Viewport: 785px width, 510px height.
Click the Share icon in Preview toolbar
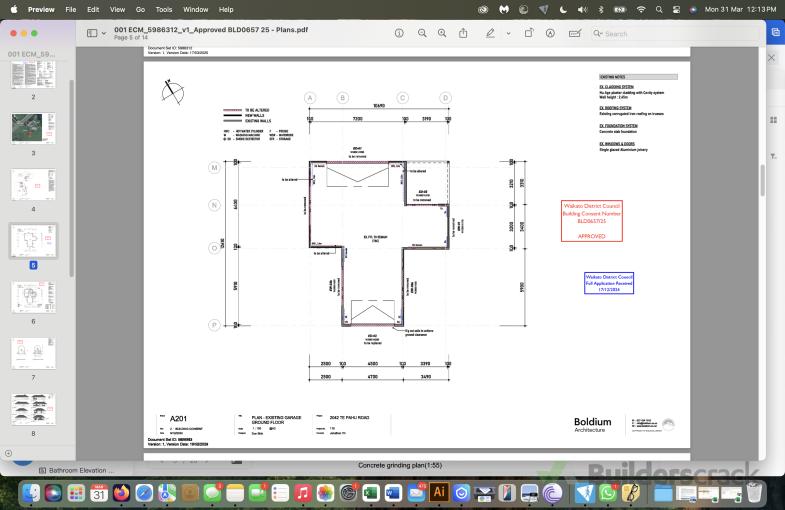(x=465, y=33)
